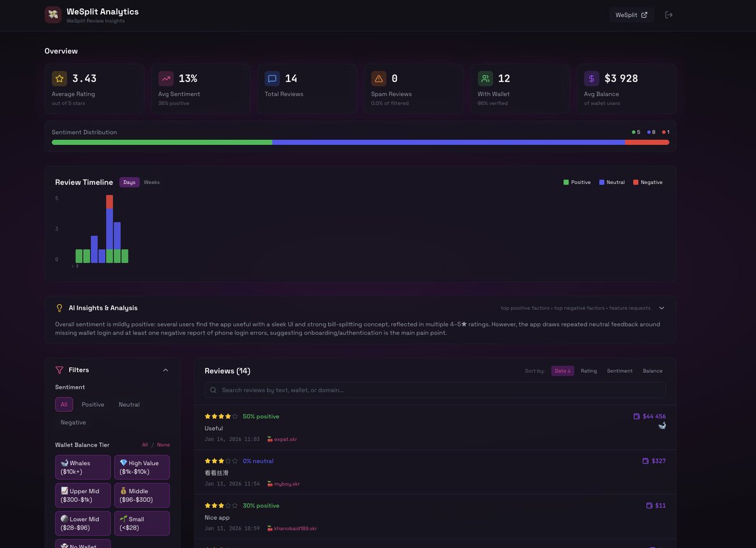
Task: Focus the search reviews input field
Action: click(435, 390)
